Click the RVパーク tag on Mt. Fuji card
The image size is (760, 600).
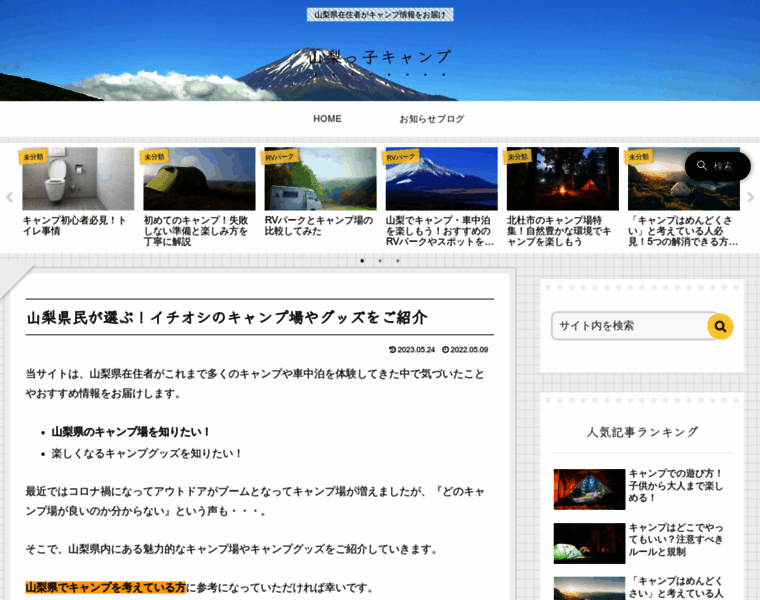click(401, 157)
